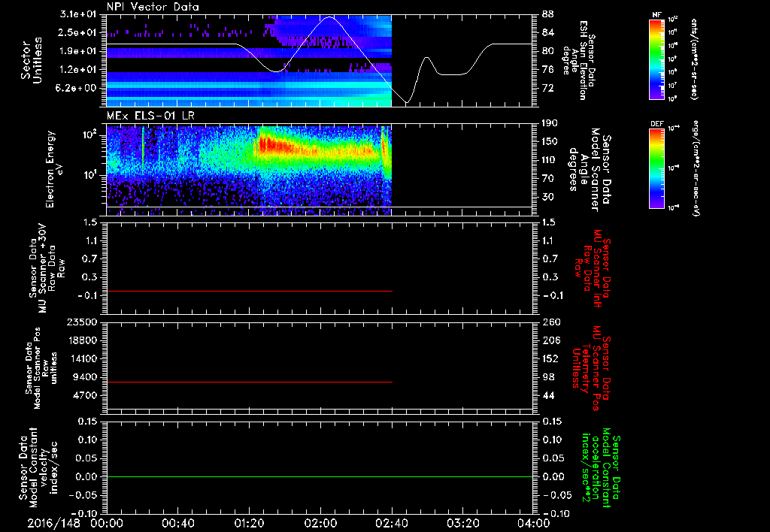Click the 70 scanner angle tick label

tap(548, 179)
